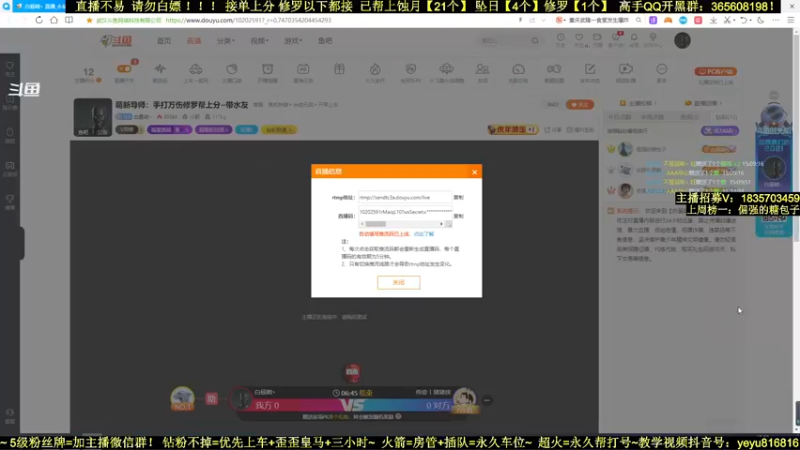Viewport: 800px width, 450px height.
Task: Click the shield icon in the broadcaster toolbar
Action: click(411, 69)
